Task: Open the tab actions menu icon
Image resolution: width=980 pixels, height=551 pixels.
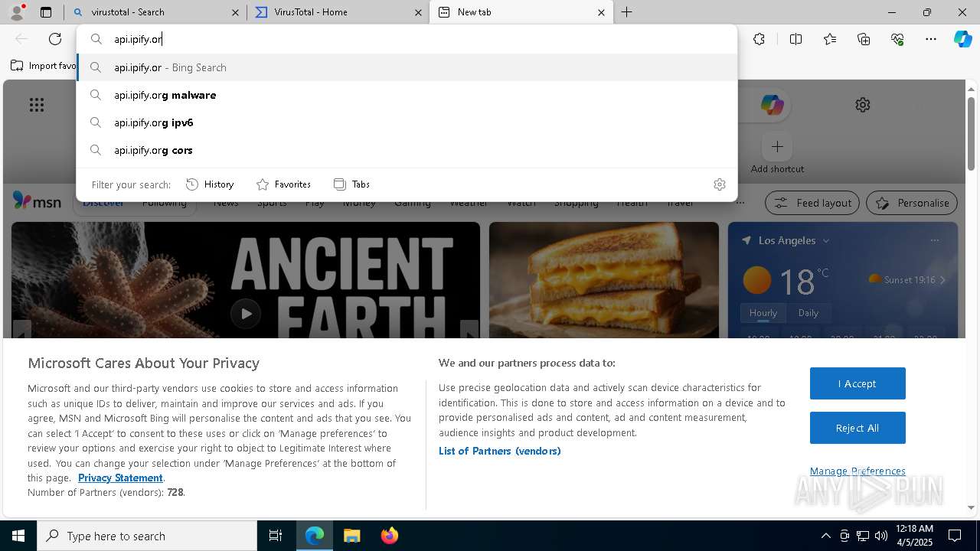Action: [x=46, y=12]
